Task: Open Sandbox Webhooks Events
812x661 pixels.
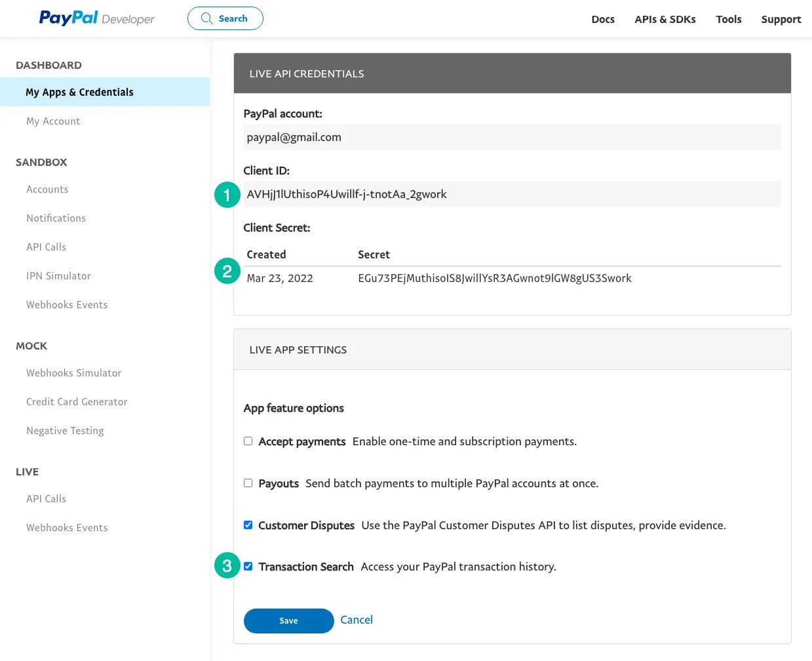Action: point(67,304)
